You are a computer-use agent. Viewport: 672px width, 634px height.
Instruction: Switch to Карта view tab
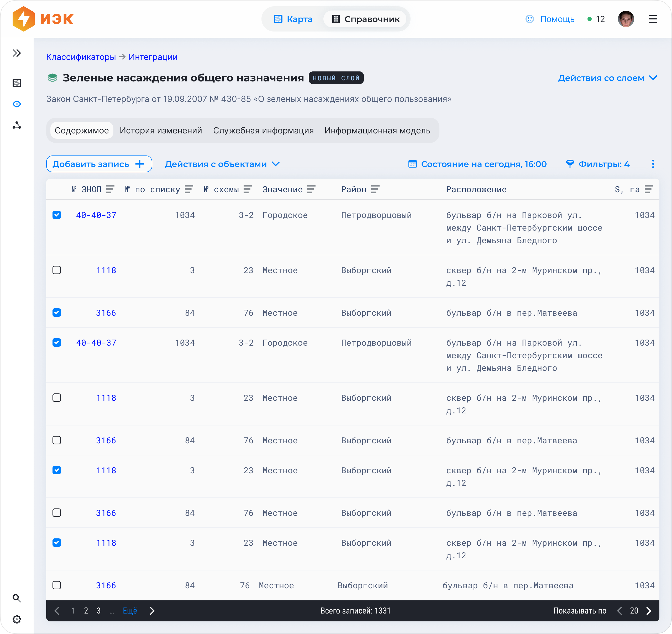pos(293,19)
